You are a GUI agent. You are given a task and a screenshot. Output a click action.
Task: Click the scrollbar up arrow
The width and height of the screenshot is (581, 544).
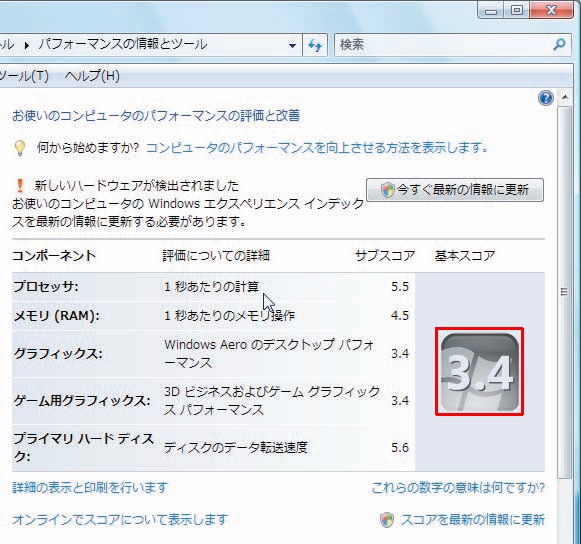point(565,97)
